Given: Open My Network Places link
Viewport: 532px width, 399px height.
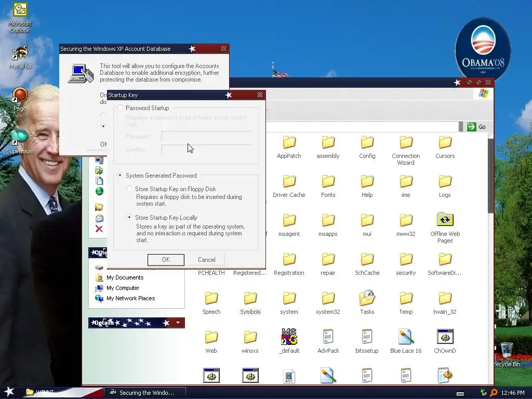Looking at the screenshot, I should (130, 299).
